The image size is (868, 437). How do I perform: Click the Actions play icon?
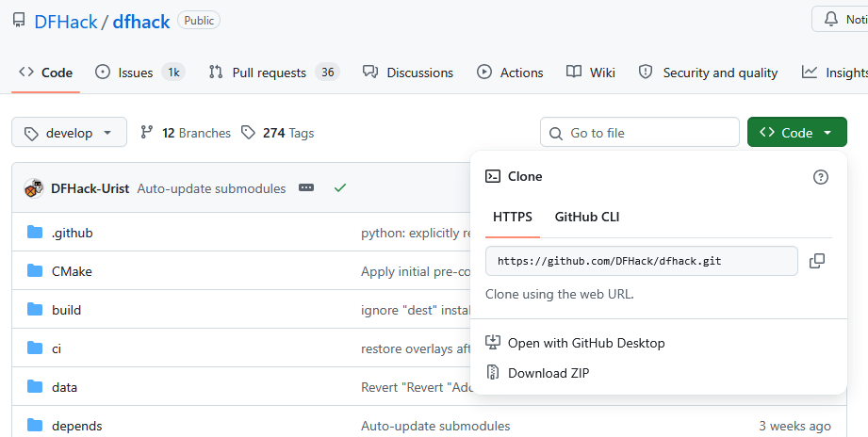click(x=484, y=72)
